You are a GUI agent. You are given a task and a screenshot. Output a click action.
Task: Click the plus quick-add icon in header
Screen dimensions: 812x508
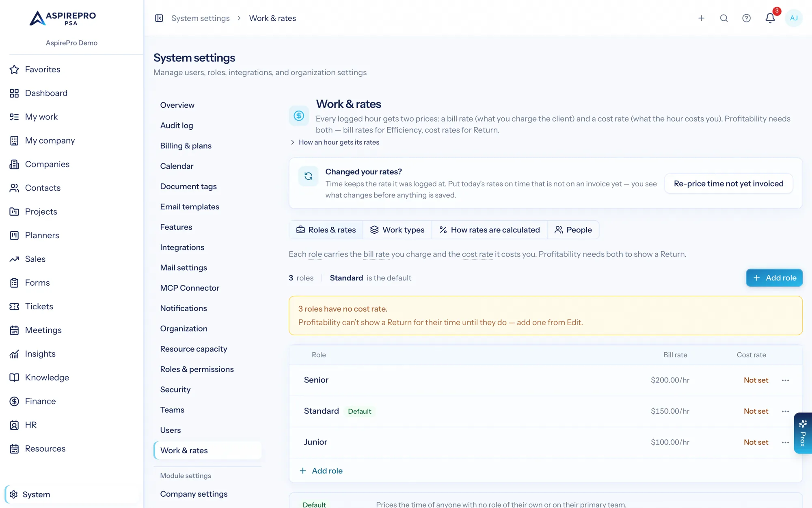[701, 18]
